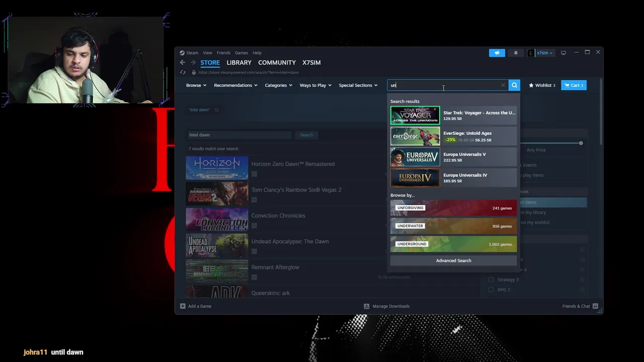Check the RPG tag checkbox
The width and height of the screenshot is (644, 362).
(x=491, y=290)
